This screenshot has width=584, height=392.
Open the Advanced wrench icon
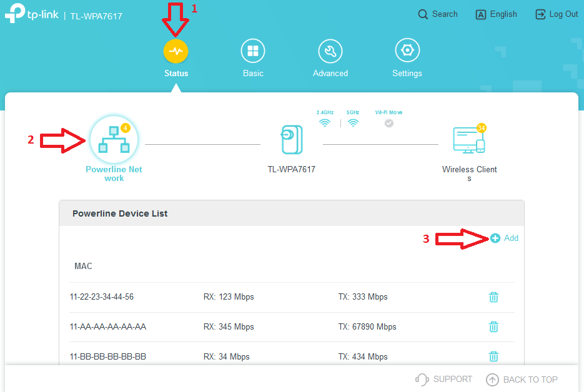point(330,50)
